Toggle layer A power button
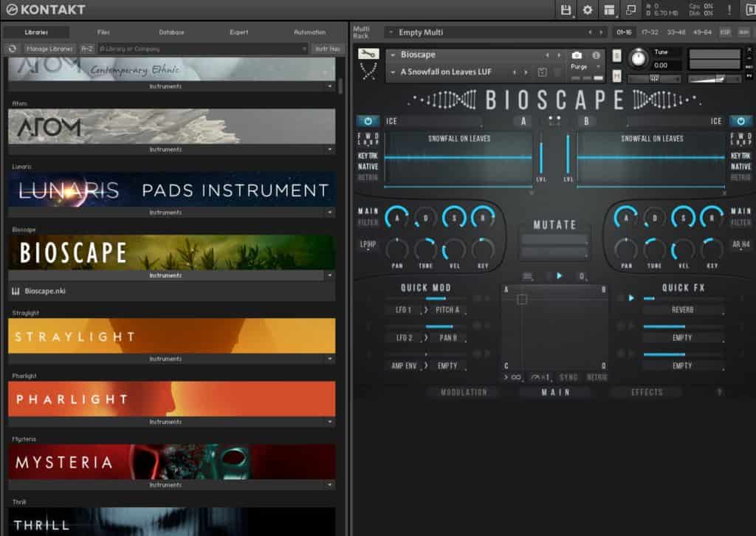Viewport: 756px width, 536px height. [368, 121]
